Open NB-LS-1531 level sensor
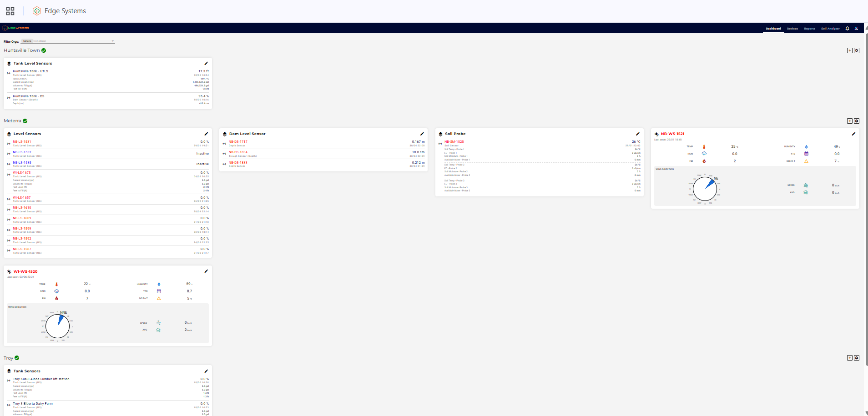This screenshot has height=416, width=868. point(22,142)
